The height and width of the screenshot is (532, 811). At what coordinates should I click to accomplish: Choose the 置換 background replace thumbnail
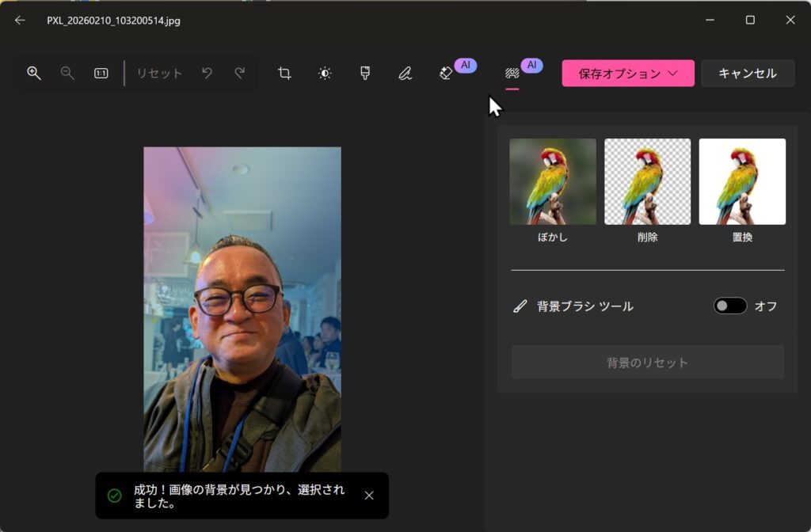point(742,182)
